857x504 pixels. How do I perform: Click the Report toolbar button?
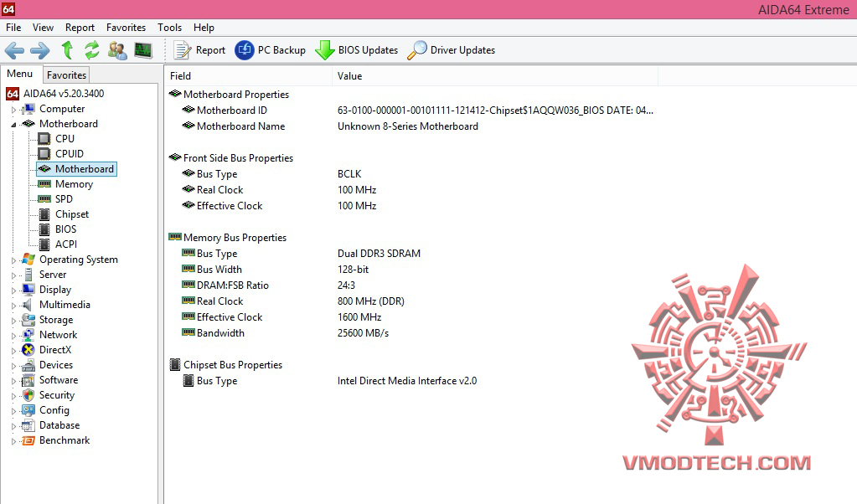[199, 50]
